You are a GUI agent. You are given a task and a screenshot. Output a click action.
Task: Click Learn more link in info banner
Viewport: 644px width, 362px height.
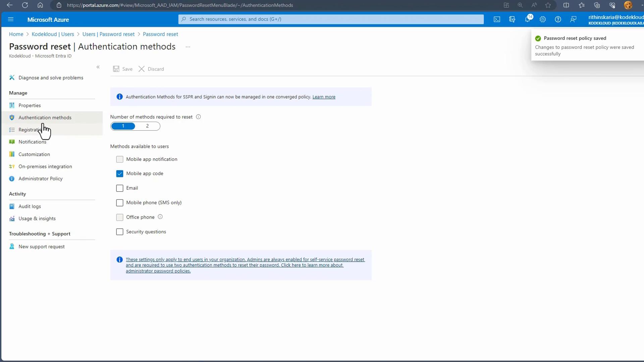(x=324, y=97)
